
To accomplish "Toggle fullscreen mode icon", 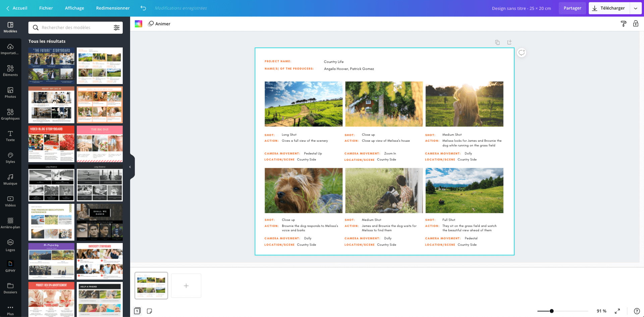I will (x=617, y=311).
